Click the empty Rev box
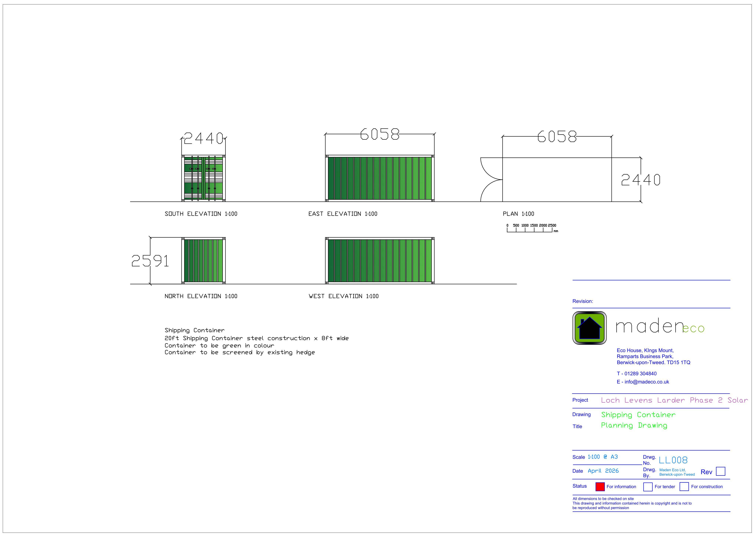 (x=720, y=471)
